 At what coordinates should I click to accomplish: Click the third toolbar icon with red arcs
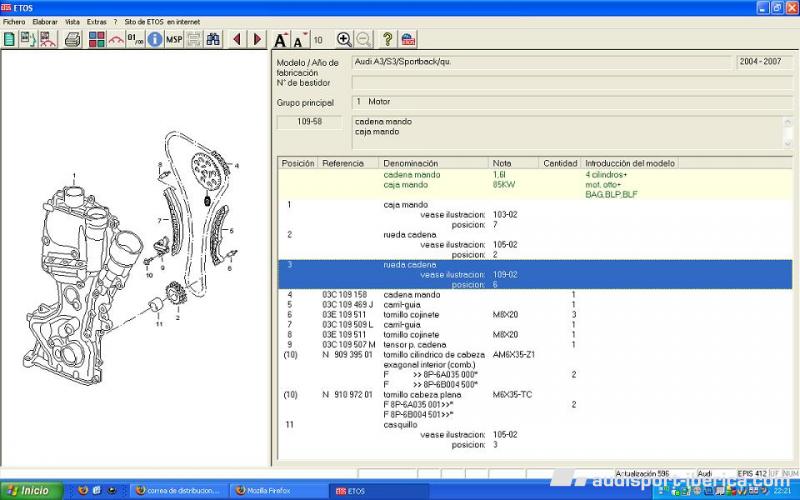(48, 39)
